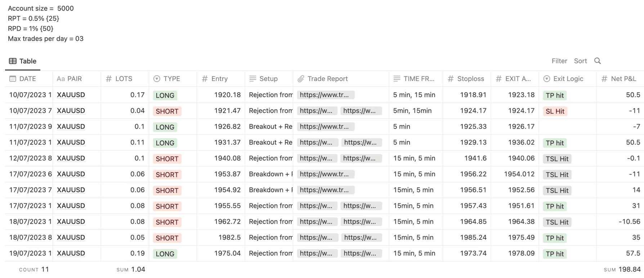Click the hash icon in LOTS header
The height and width of the screenshot is (278, 644).
coord(109,79)
